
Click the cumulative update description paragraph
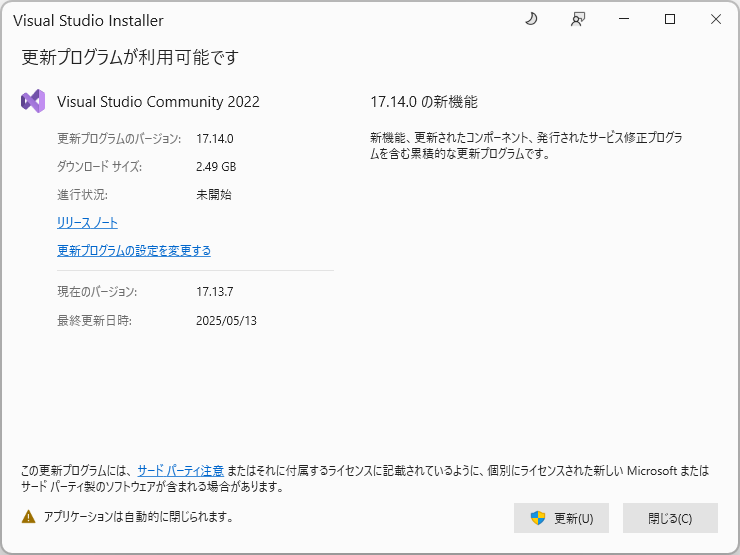point(526,146)
